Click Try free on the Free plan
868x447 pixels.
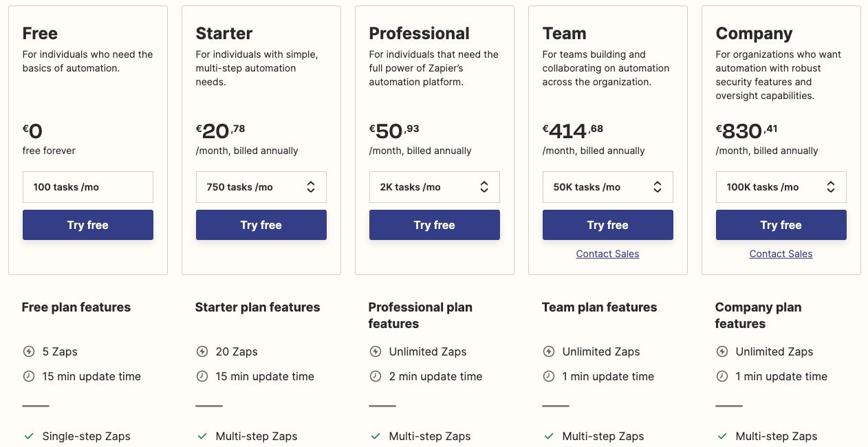click(x=88, y=225)
